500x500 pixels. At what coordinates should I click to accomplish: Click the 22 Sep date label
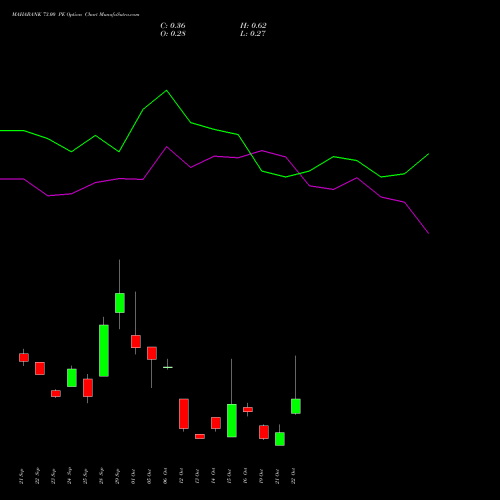[38, 476]
